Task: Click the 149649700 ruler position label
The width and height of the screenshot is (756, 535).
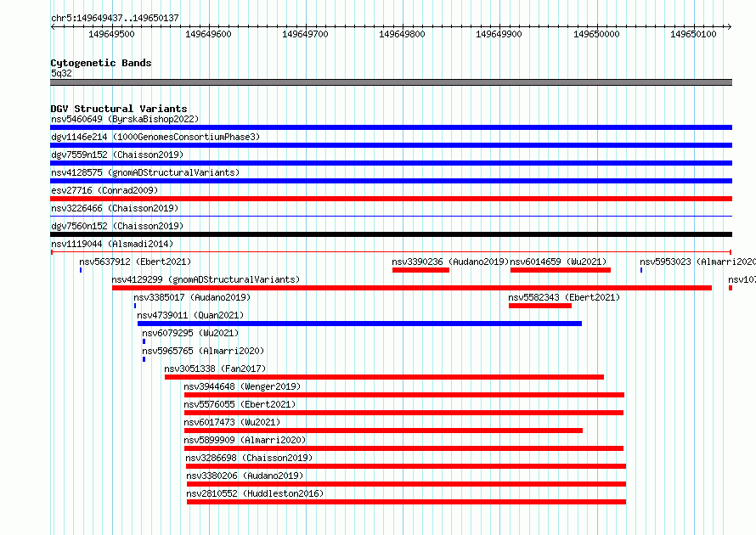Action: [305, 34]
